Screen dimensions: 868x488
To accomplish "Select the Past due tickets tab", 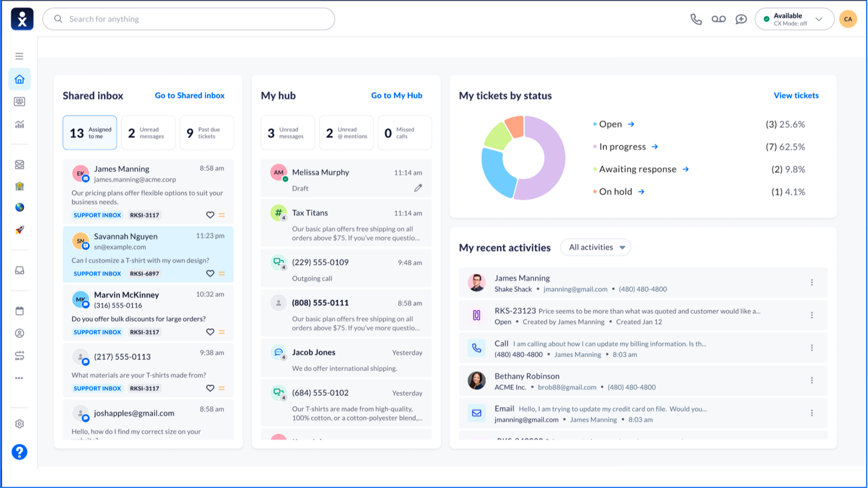I will point(207,132).
